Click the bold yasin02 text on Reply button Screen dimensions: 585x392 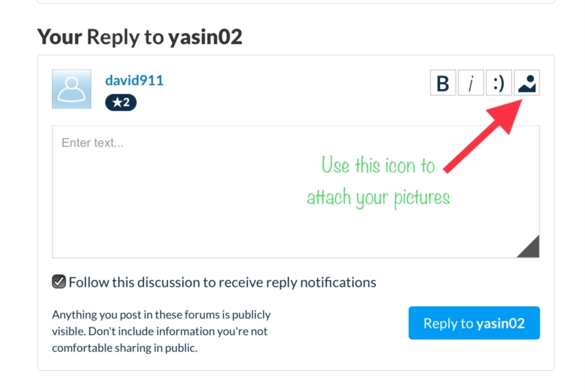click(x=500, y=323)
